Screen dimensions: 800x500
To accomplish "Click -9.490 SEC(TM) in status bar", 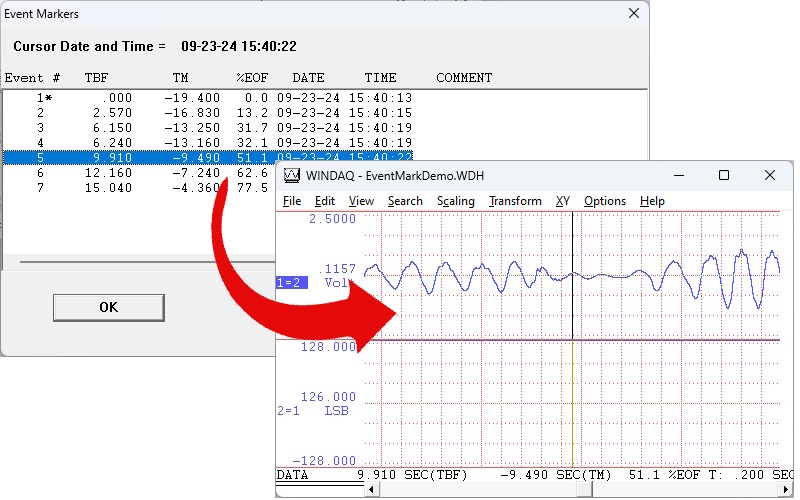I will coord(555,475).
